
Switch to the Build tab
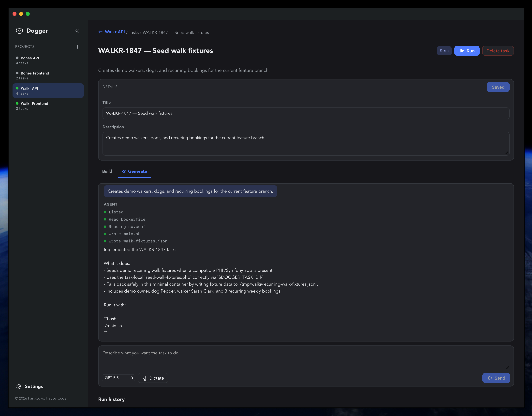coord(107,171)
